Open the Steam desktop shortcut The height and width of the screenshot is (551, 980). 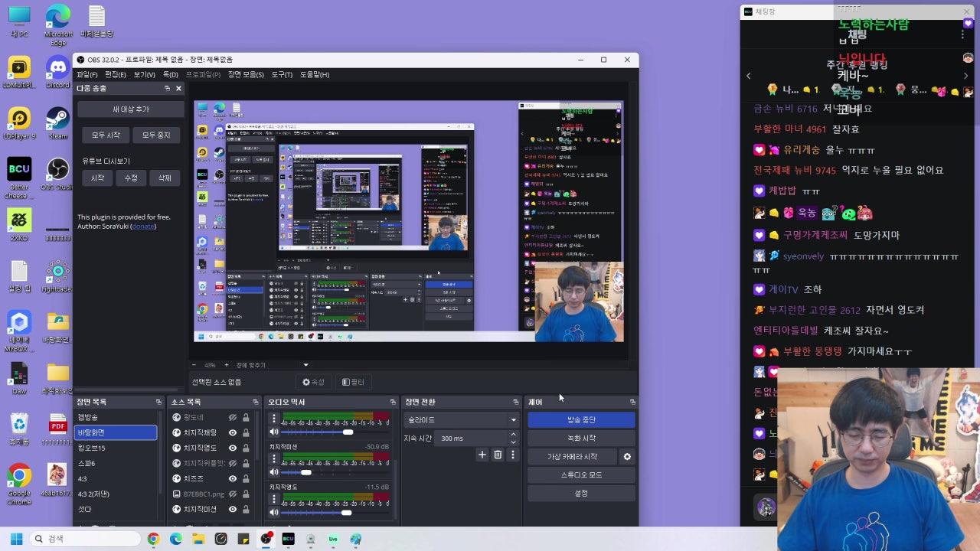[x=57, y=121]
